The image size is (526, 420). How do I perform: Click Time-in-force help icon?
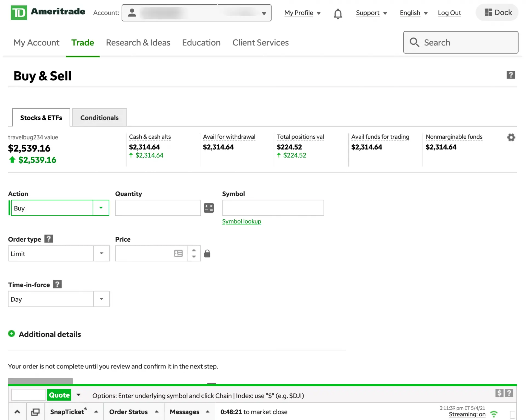(x=57, y=284)
